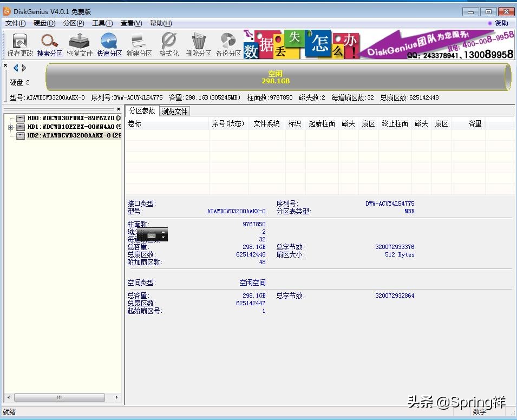Click the 298.1GB free space disk bar
The width and height of the screenshot is (517, 420).
point(279,77)
